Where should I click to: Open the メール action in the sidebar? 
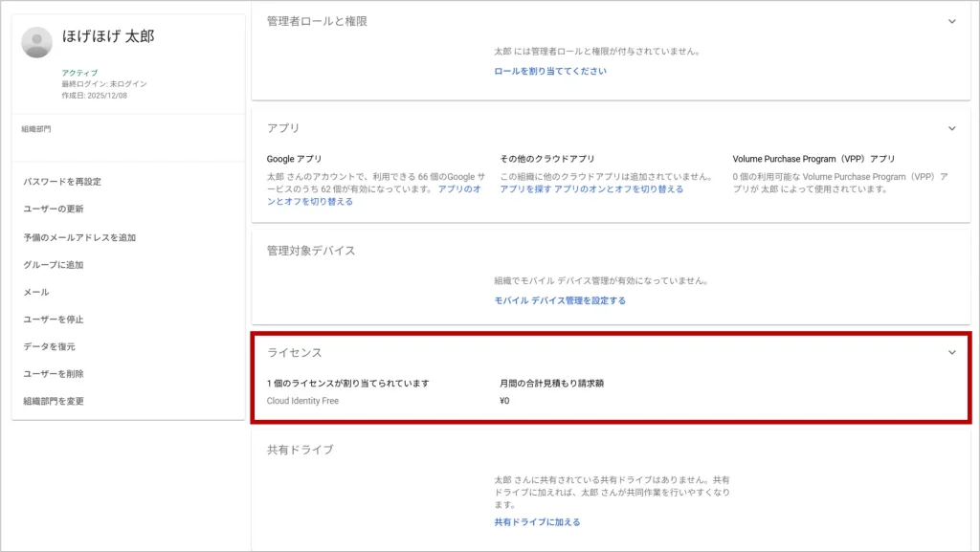(x=36, y=292)
